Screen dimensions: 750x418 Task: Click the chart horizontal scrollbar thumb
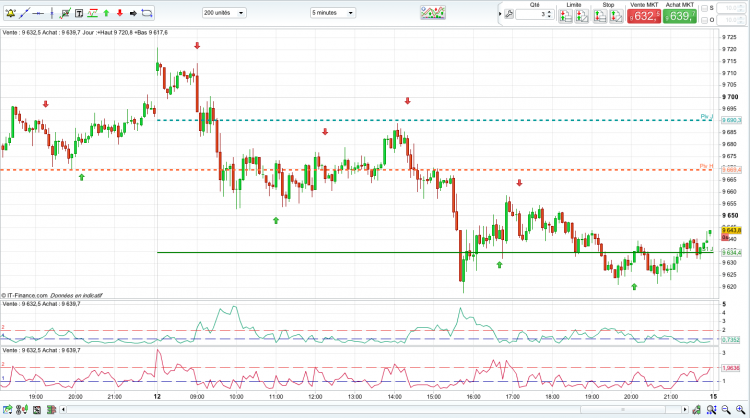tap(622, 410)
